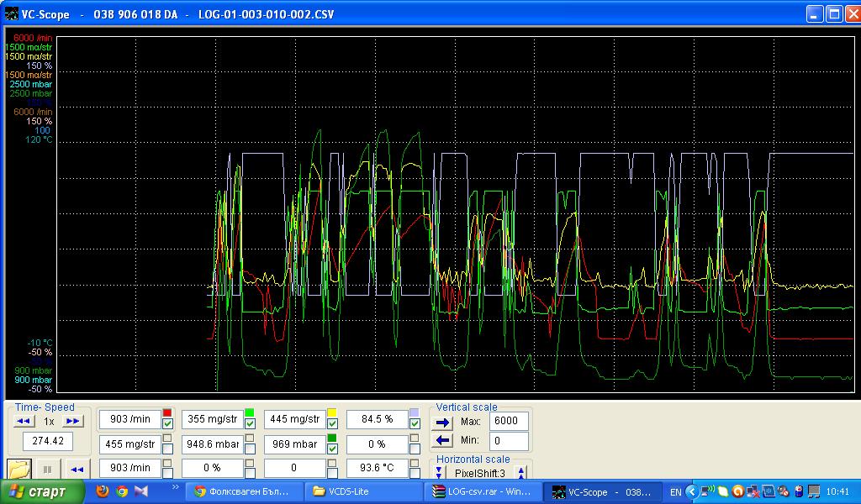Open Firefox from the quick launch bar
The image size is (861, 504).
pos(103,491)
